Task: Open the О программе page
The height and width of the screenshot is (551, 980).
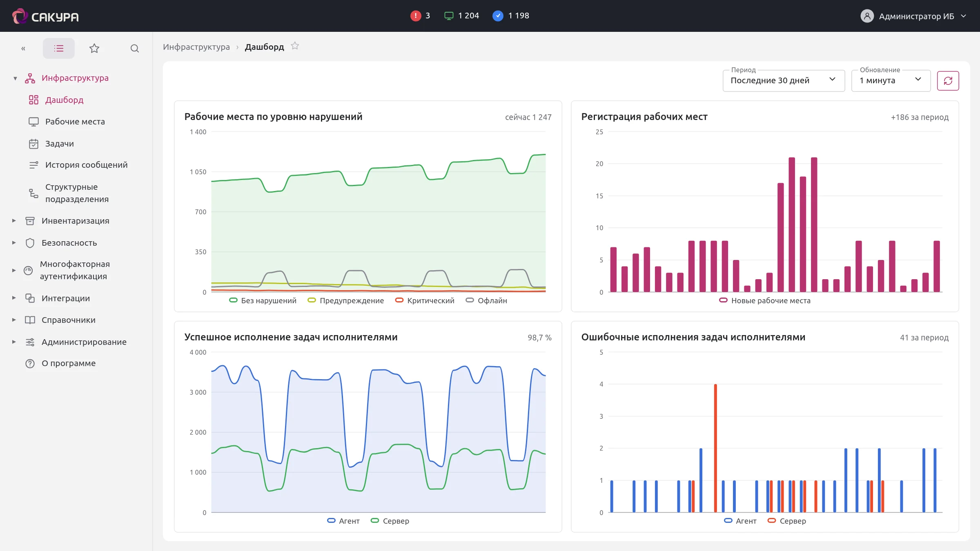Action: (x=69, y=363)
